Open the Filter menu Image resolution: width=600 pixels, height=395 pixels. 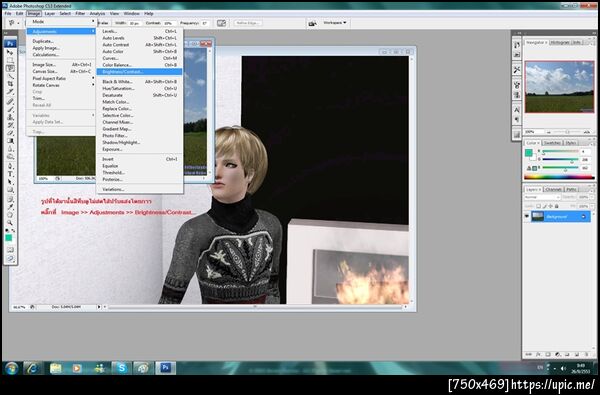click(80, 13)
